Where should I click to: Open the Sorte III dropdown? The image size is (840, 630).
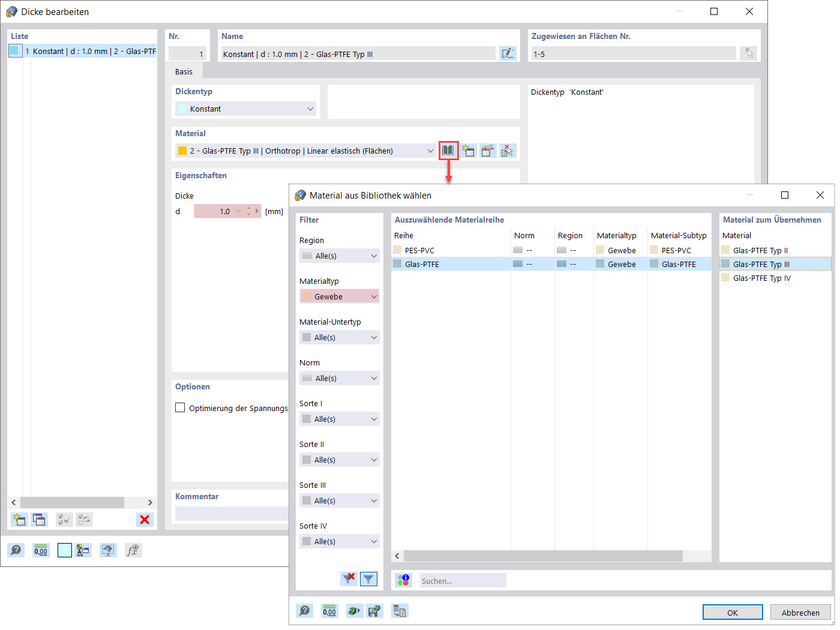click(x=340, y=500)
